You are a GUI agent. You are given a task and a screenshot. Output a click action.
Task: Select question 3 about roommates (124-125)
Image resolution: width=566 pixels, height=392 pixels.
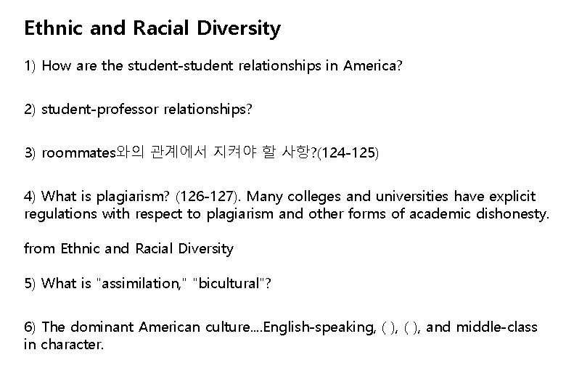click(202, 152)
